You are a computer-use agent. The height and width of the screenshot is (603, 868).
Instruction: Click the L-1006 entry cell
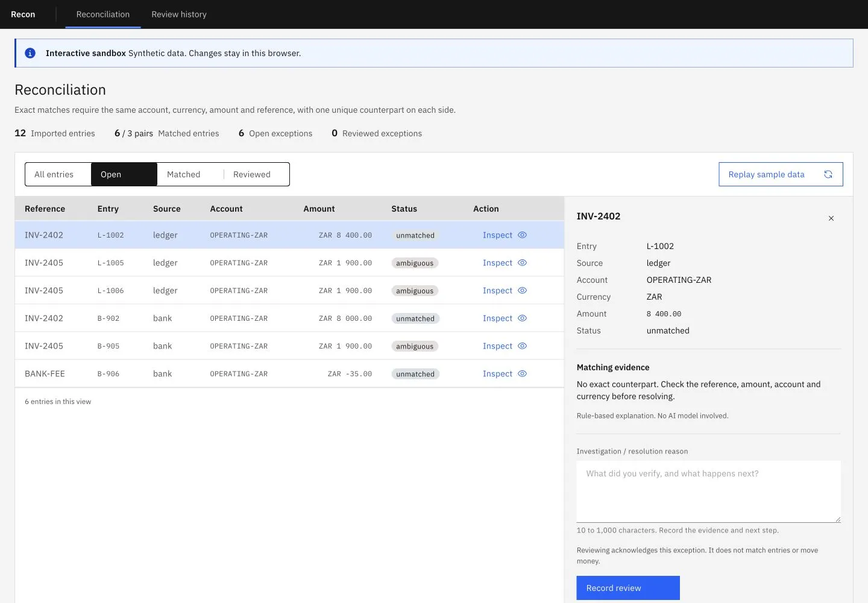click(x=111, y=291)
